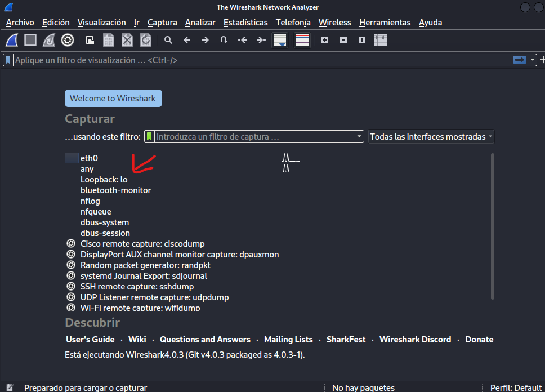Click the stop capture square icon
This screenshot has width=545, height=392.
tap(30, 40)
